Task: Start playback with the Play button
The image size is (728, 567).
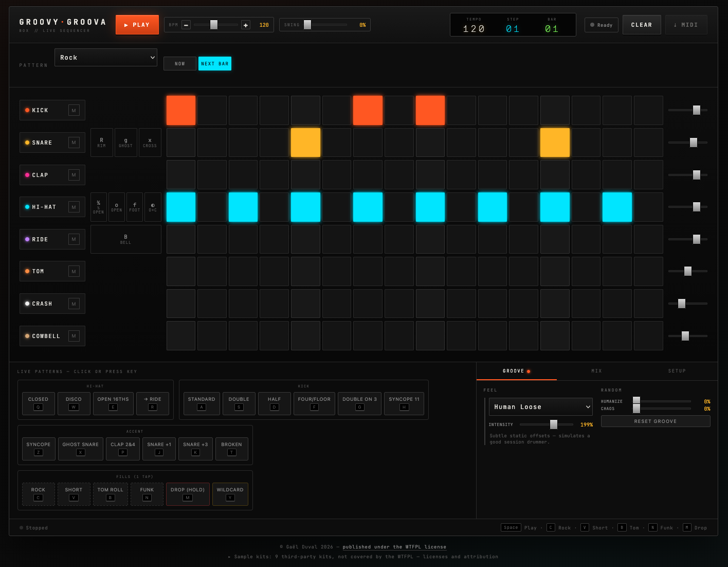Action: (x=137, y=25)
